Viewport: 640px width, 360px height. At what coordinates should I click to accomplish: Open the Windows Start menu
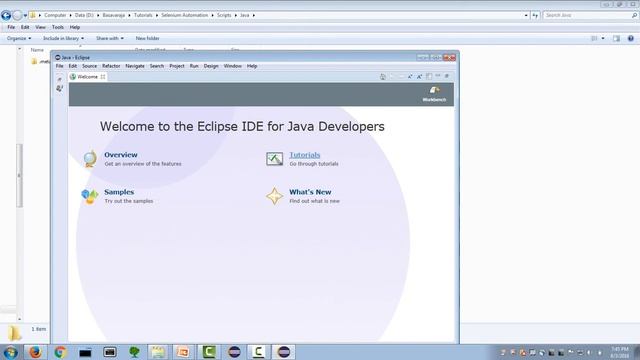[10, 352]
